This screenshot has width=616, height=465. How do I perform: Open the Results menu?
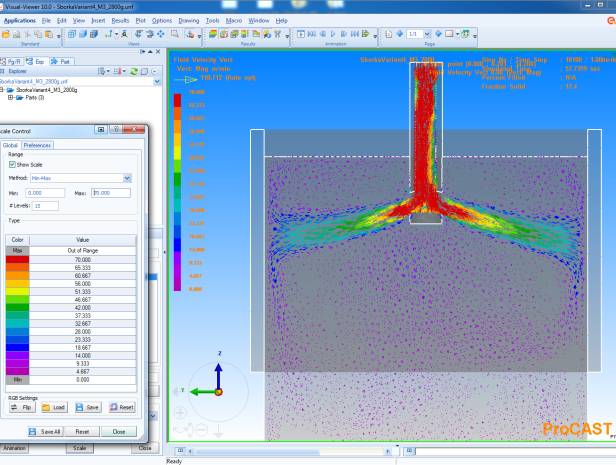(122, 20)
